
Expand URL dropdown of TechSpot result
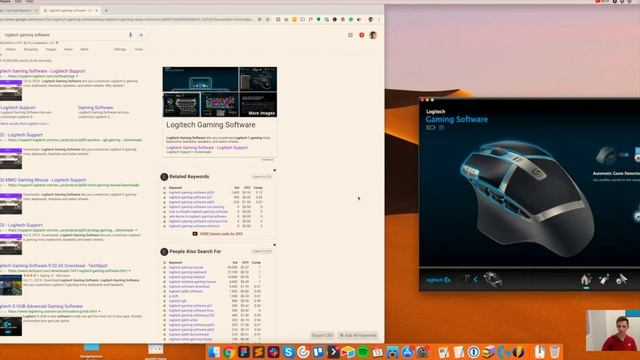coord(129,271)
